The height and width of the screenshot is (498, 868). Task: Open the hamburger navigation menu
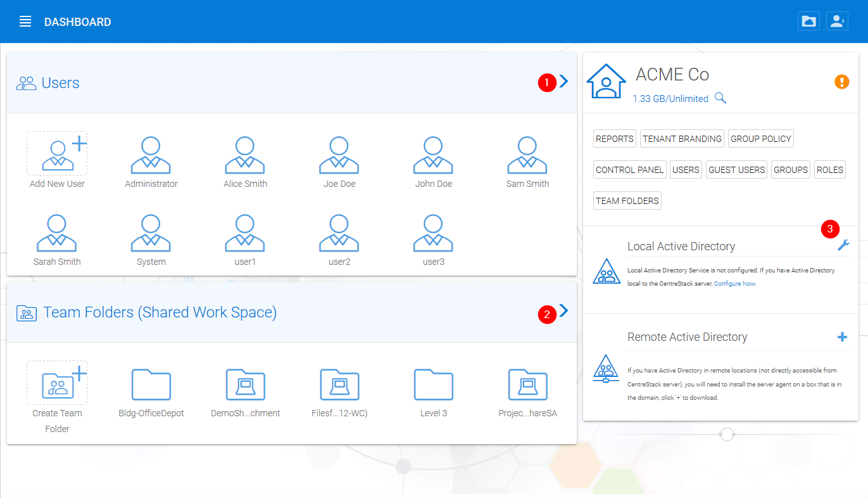pos(25,21)
